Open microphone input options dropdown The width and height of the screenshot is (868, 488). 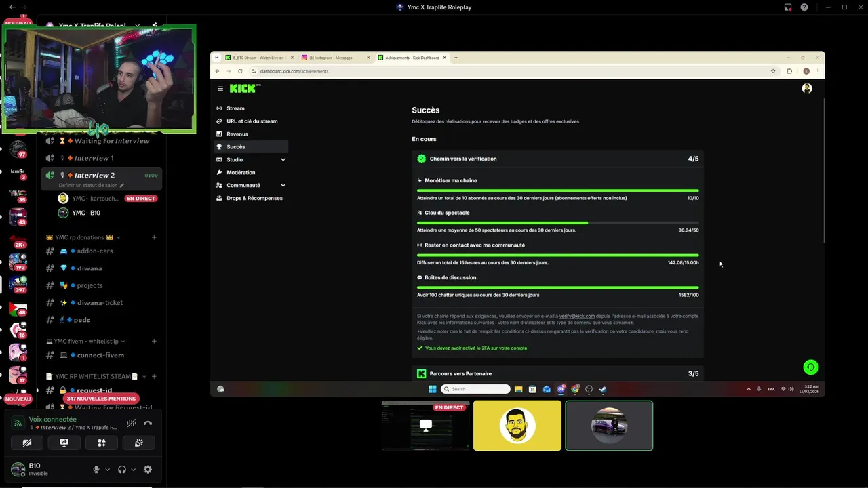click(107, 470)
